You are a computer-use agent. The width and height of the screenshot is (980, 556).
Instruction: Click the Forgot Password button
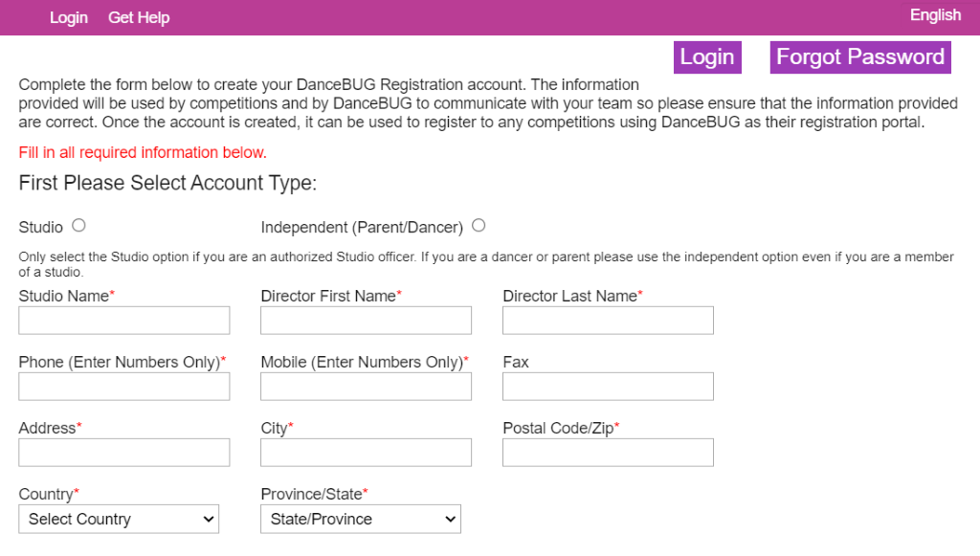coord(859,56)
